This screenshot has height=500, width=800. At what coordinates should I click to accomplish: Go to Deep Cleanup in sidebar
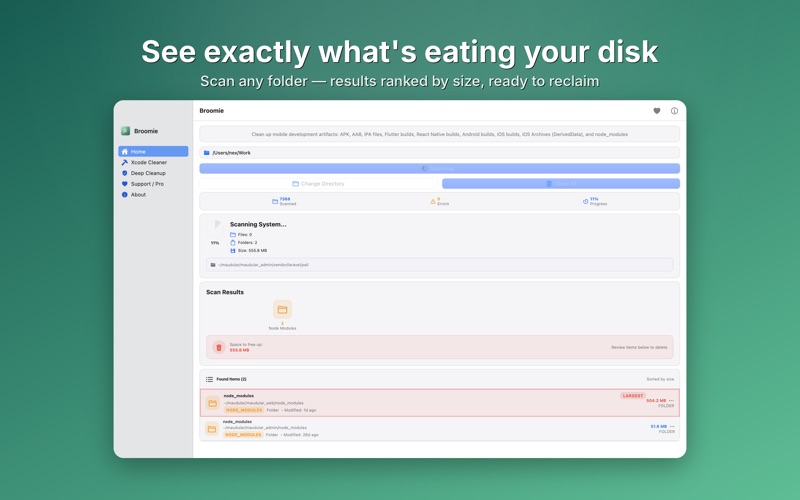153,173
